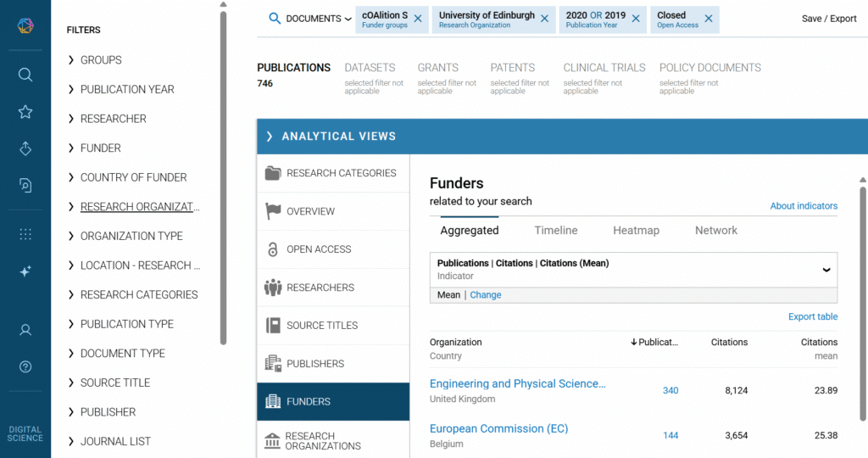Select the Open Access analytical view
This screenshot has width=868, height=458.
[319, 249]
